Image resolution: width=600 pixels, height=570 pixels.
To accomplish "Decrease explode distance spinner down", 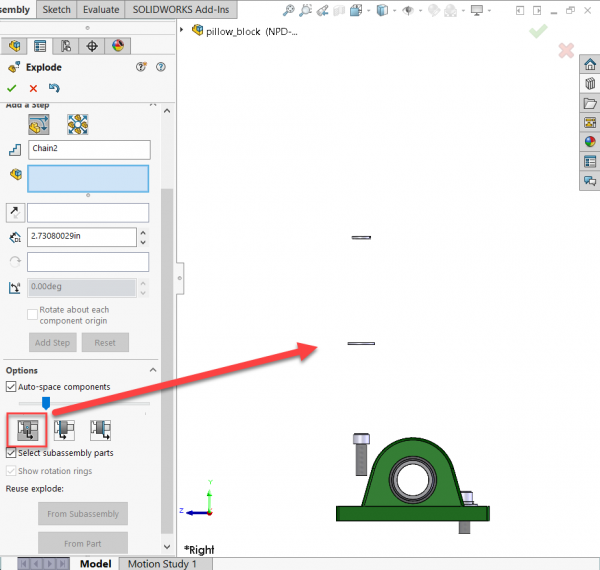I will [143, 242].
